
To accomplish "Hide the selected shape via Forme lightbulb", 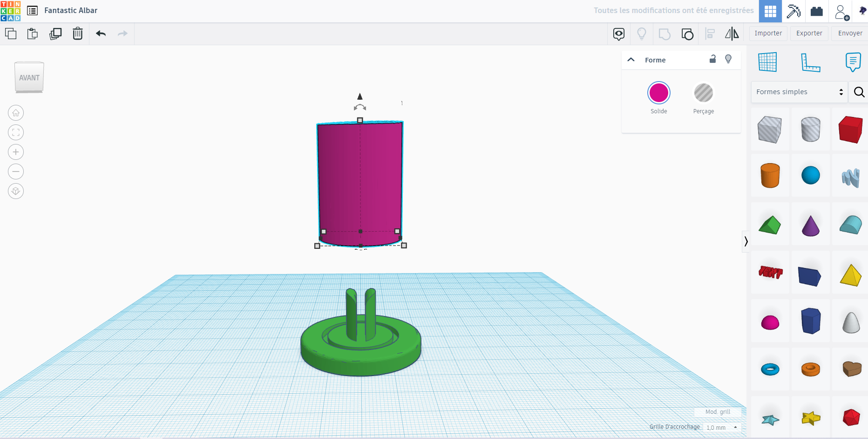I will (x=728, y=59).
